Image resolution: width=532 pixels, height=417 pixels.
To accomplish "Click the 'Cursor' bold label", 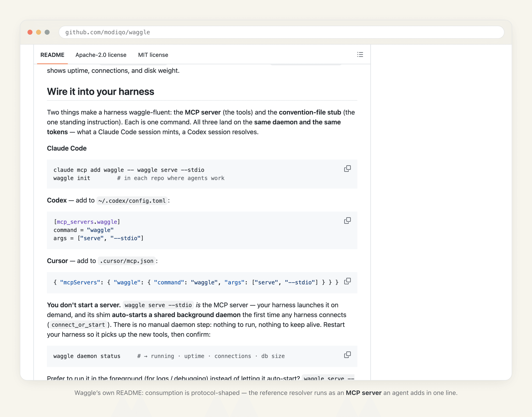I will [57, 261].
